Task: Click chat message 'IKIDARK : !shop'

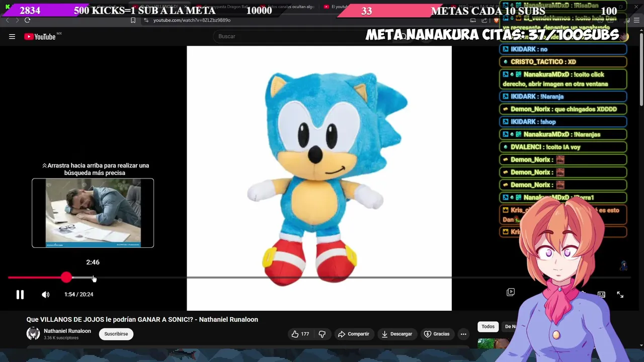Action: click(x=563, y=122)
